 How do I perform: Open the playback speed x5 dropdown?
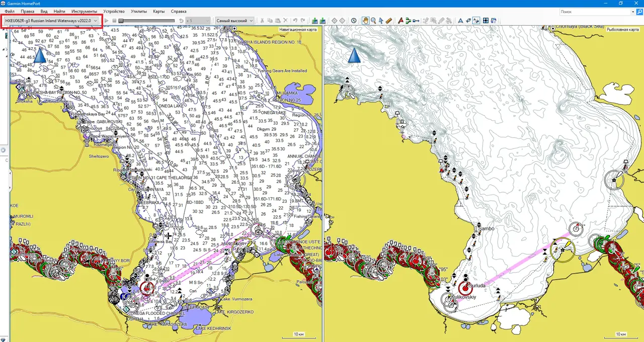coord(198,21)
